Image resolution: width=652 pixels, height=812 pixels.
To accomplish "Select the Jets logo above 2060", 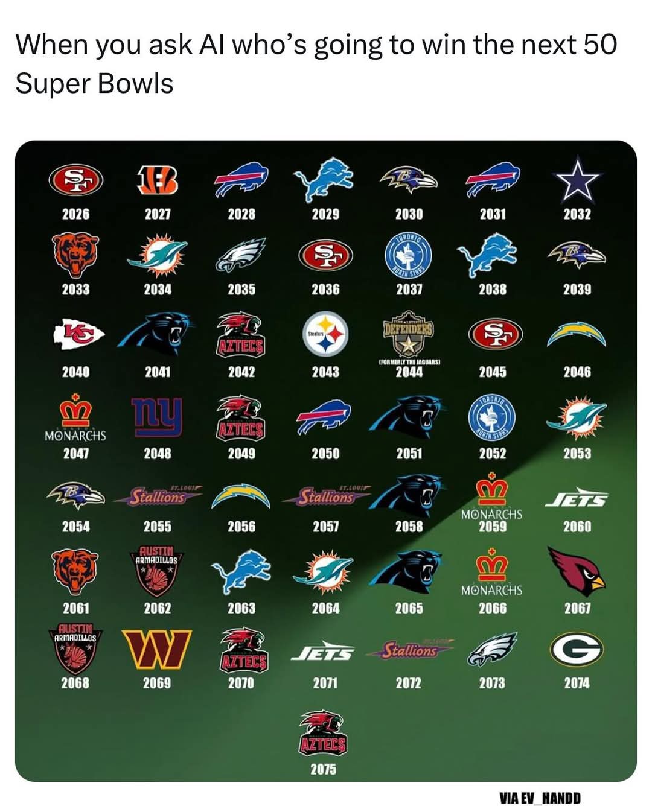I will (576, 498).
